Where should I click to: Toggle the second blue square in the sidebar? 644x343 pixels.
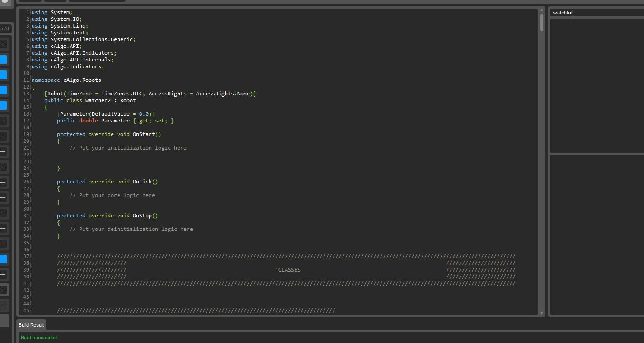pos(4,75)
